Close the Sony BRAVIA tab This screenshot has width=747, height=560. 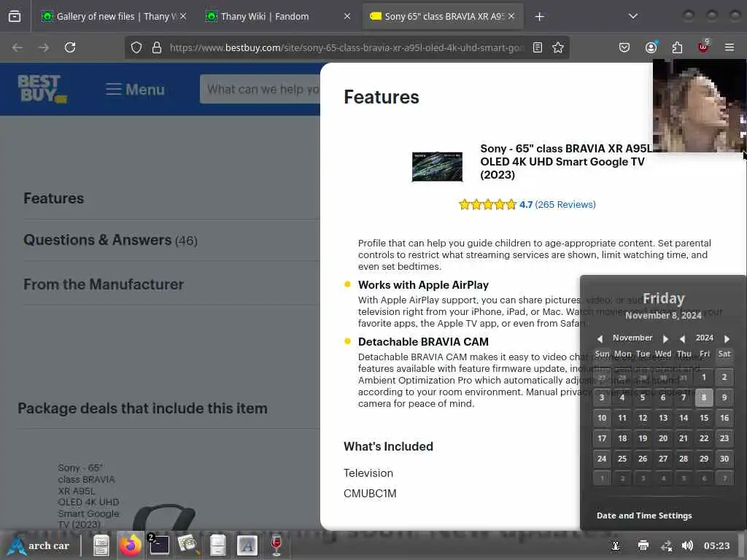[x=511, y=17]
